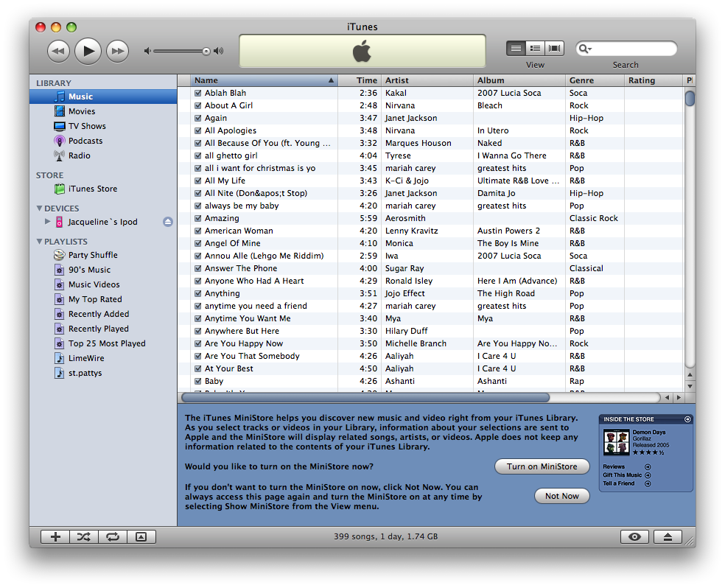Uncheck the At Your Best song
This screenshot has width=725, height=588.
tap(198, 368)
